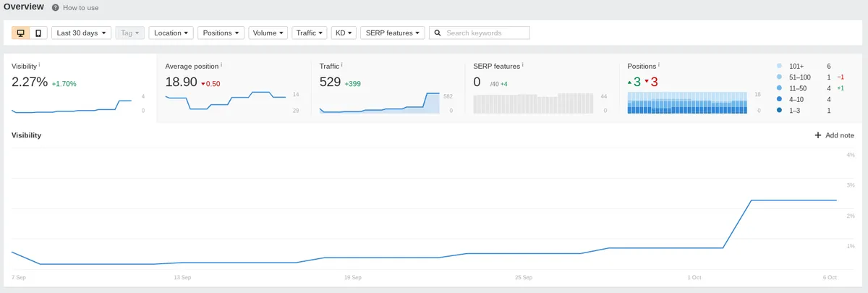Open the Traffic filter dropdown

click(x=310, y=33)
